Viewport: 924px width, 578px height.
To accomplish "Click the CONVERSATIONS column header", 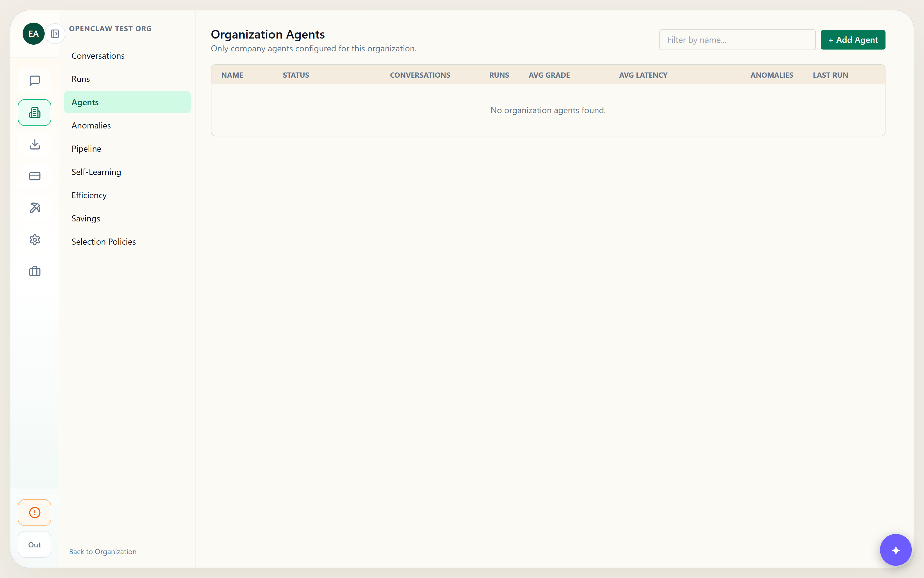I will (x=420, y=75).
